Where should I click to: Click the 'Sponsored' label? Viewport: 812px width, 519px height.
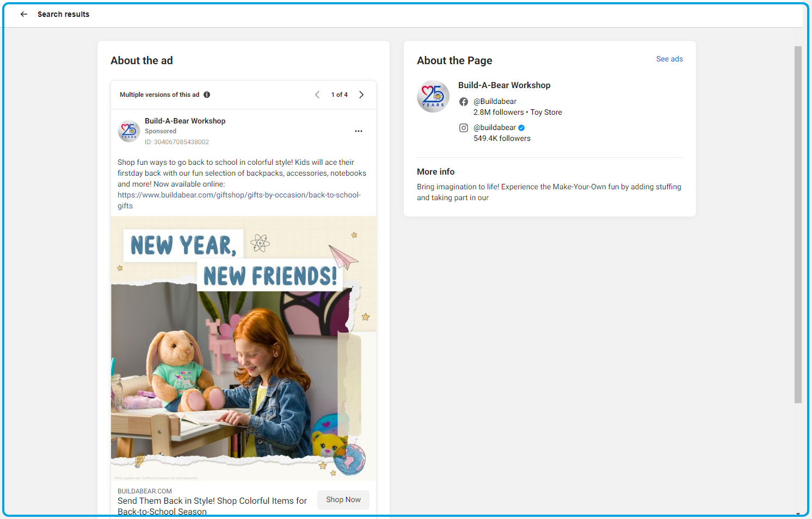[x=161, y=131]
